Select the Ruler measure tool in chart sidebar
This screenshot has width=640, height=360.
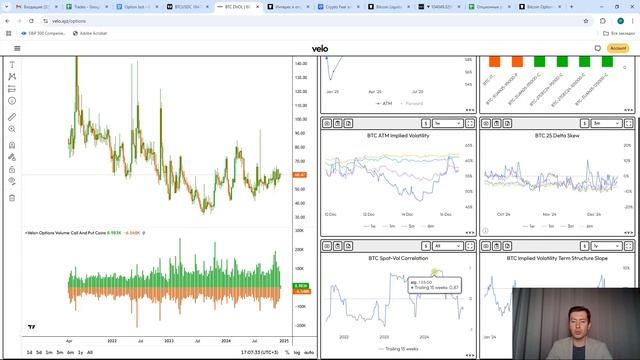coord(12,117)
